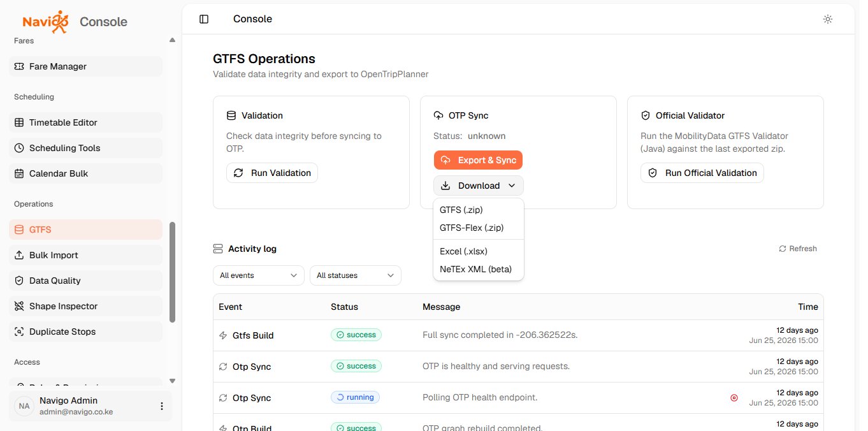
Task: Open Timetable Editor page
Action: pos(85,122)
